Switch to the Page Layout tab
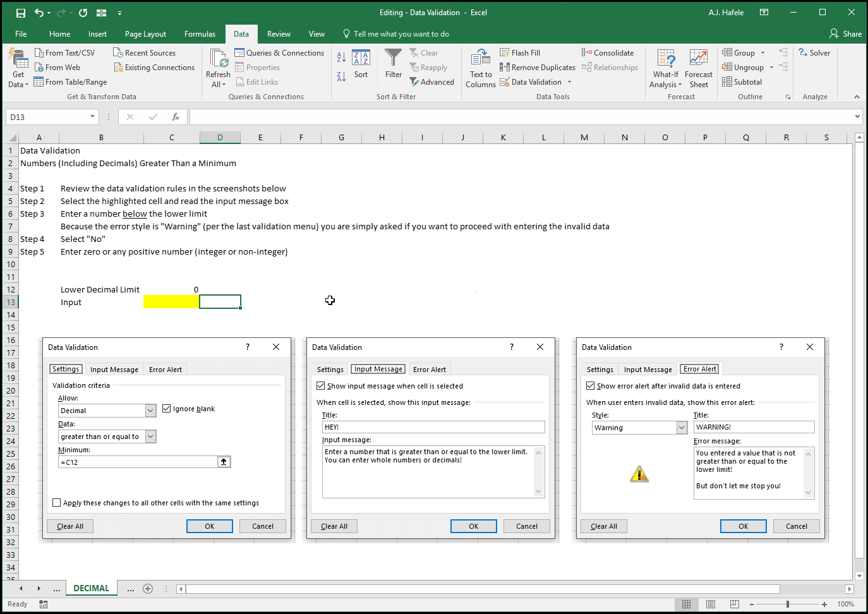Image resolution: width=868 pixels, height=614 pixels. click(145, 34)
